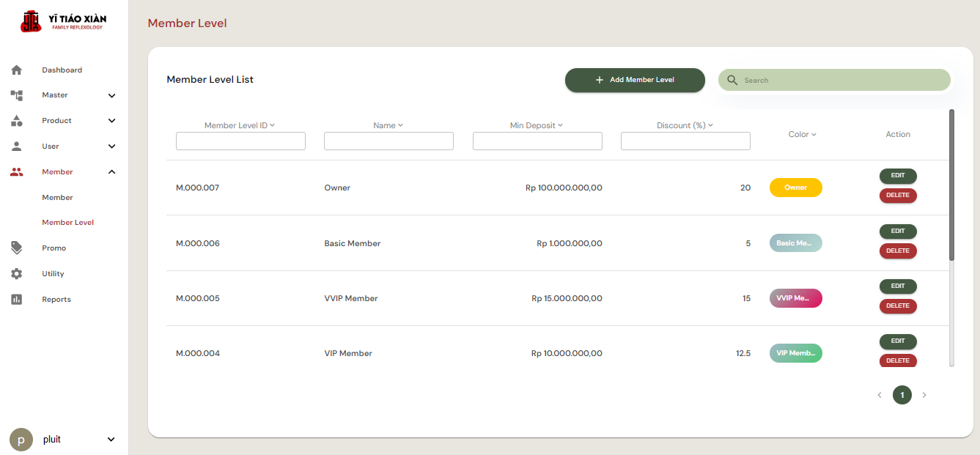The image size is (980, 455).
Task: Open the pluit account dropdown
Action: pos(111,440)
